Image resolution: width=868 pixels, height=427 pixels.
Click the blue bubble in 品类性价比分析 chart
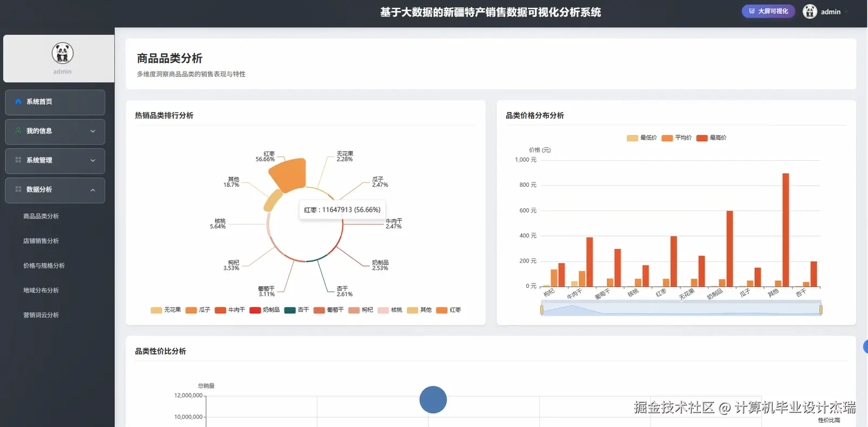[433, 400]
